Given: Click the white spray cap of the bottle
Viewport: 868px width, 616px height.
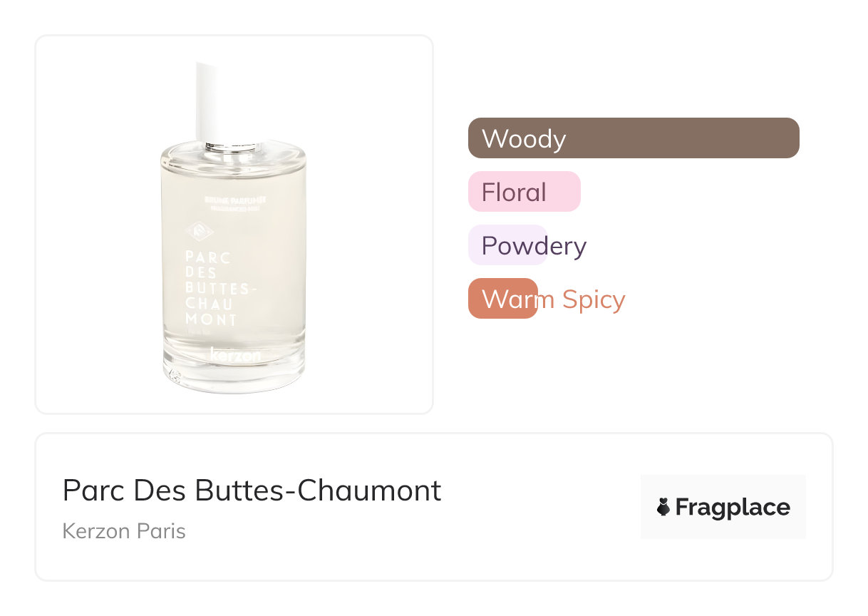Looking at the screenshot, I should [207, 100].
